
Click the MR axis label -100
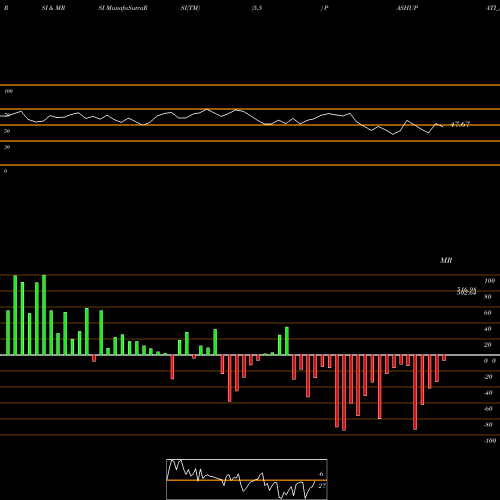pyautogui.click(x=489, y=441)
